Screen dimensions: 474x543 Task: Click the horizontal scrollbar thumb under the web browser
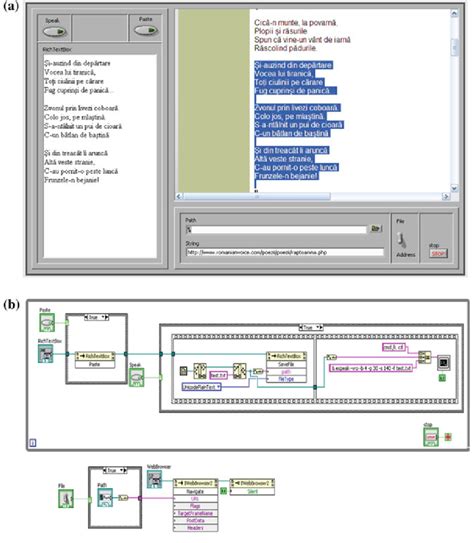coord(257,196)
